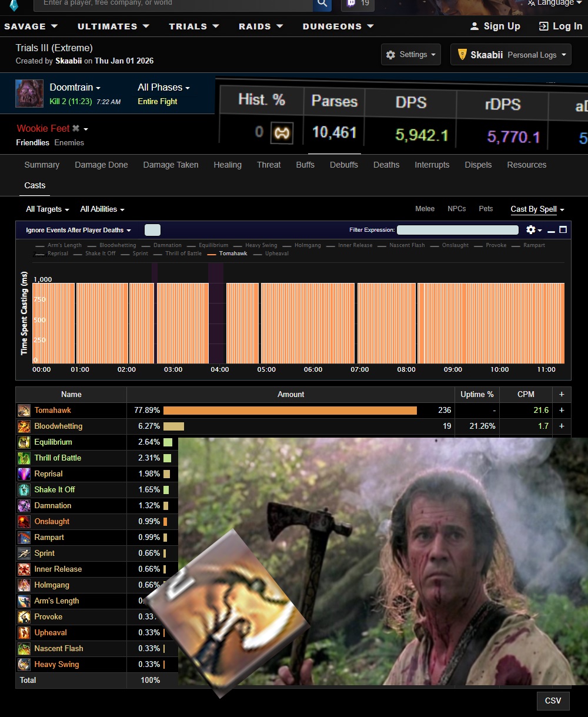This screenshot has height=717, width=588.
Task: Select the Enemies view link
Action: pyautogui.click(x=69, y=143)
